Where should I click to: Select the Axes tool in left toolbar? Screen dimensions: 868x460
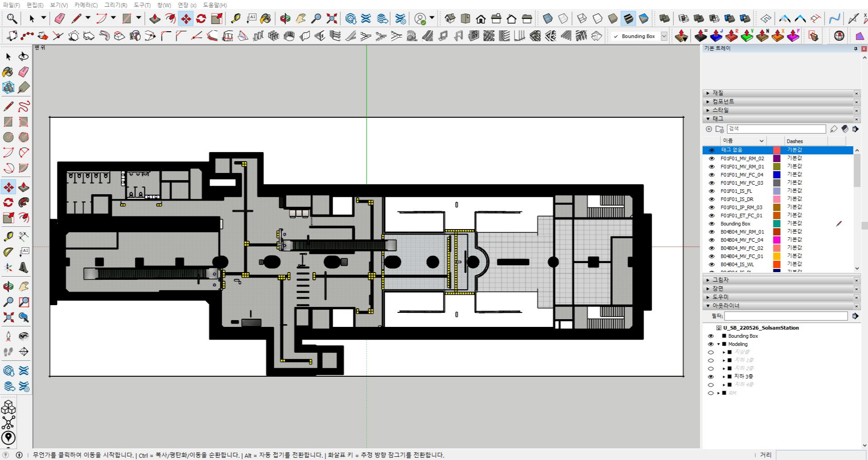point(8,268)
